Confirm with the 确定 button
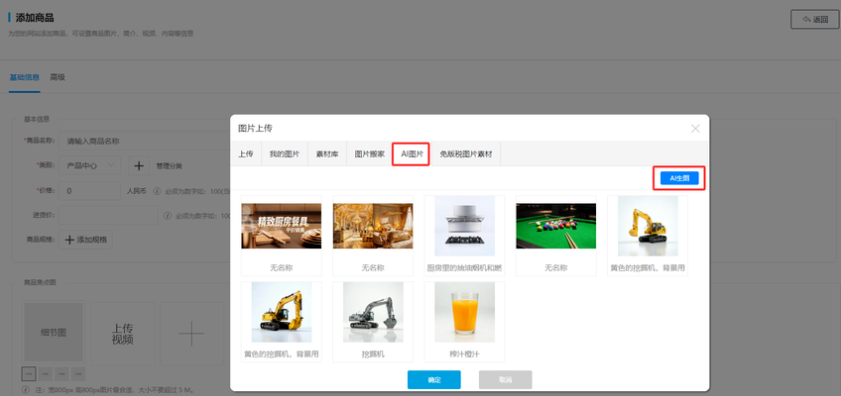Image resolution: width=841 pixels, height=396 pixels. [434, 379]
